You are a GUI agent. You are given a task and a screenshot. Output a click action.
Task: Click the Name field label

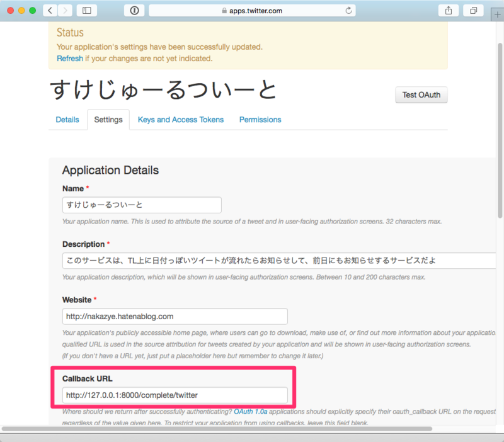[x=73, y=188]
